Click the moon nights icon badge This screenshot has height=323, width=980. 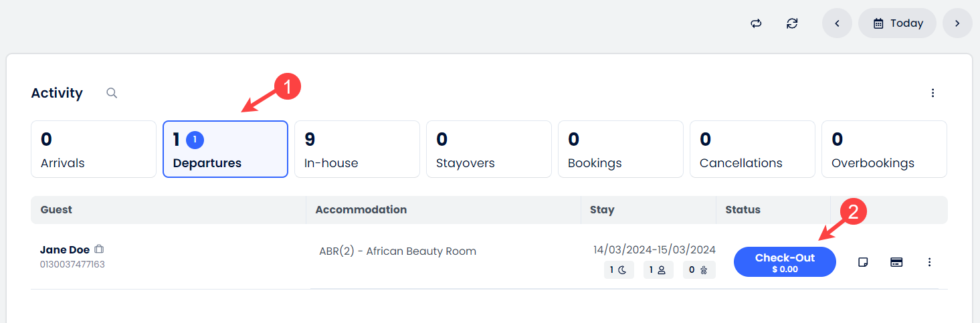coord(618,270)
